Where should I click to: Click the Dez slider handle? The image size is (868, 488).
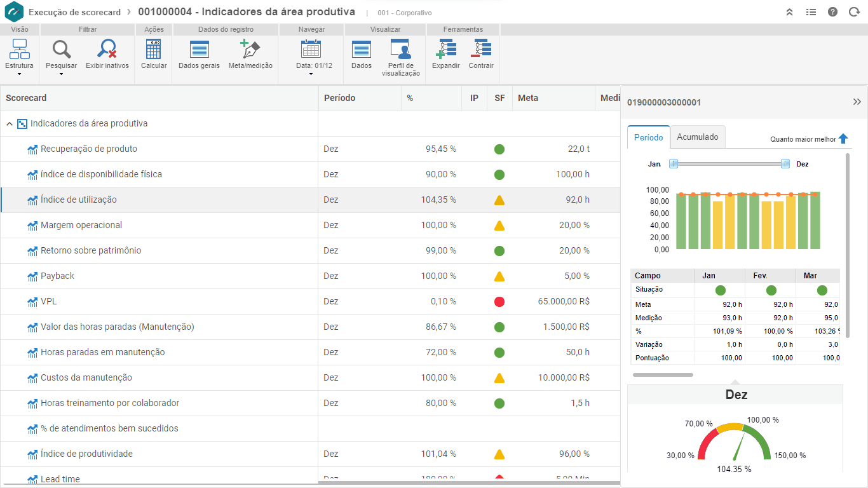(x=785, y=164)
